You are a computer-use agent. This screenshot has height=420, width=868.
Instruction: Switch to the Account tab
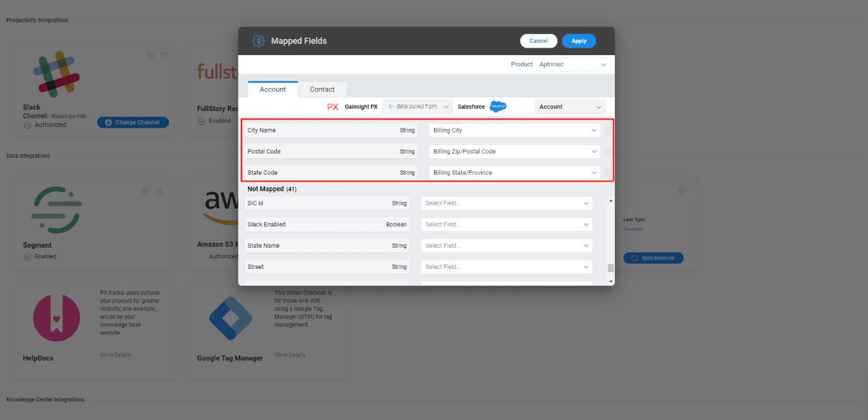tap(273, 89)
